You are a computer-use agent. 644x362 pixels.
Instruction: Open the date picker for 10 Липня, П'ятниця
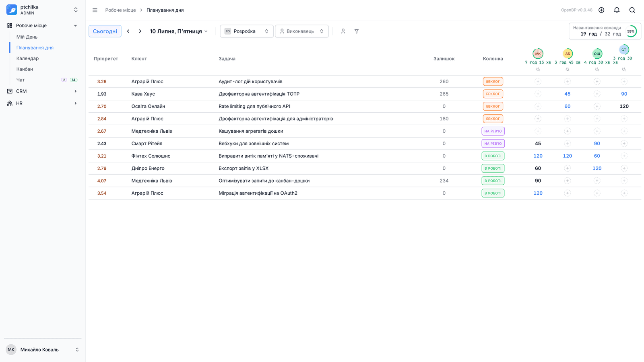pyautogui.click(x=179, y=31)
